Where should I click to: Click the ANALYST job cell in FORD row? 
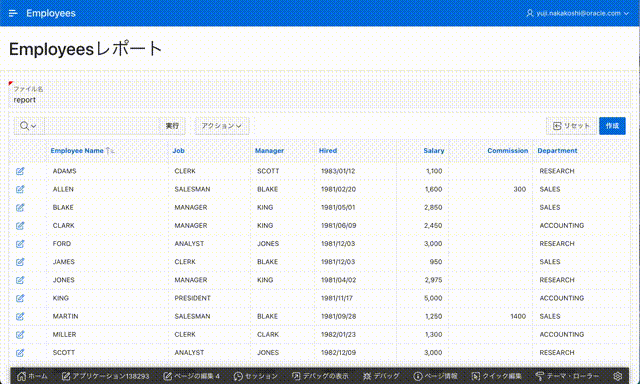tap(189, 244)
